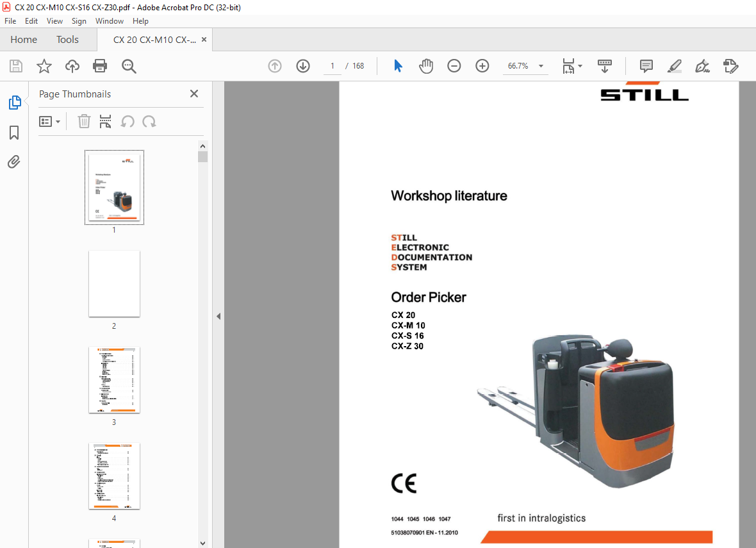Viewport: 756px width, 548px height.
Task: Click the Share file icon
Action: pos(730,66)
